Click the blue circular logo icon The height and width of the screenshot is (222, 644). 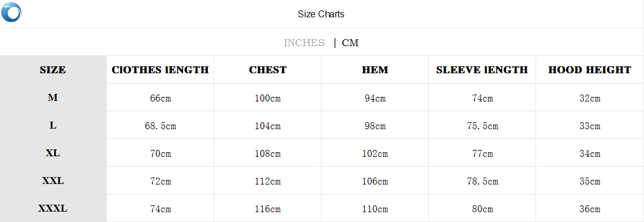tap(11, 12)
